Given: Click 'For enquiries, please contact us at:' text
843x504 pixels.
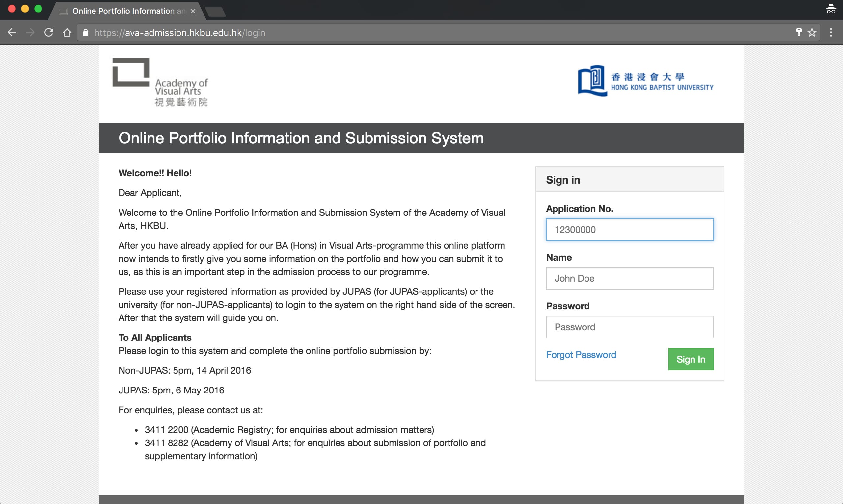Looking at the screenshot, I should [191, 410].
